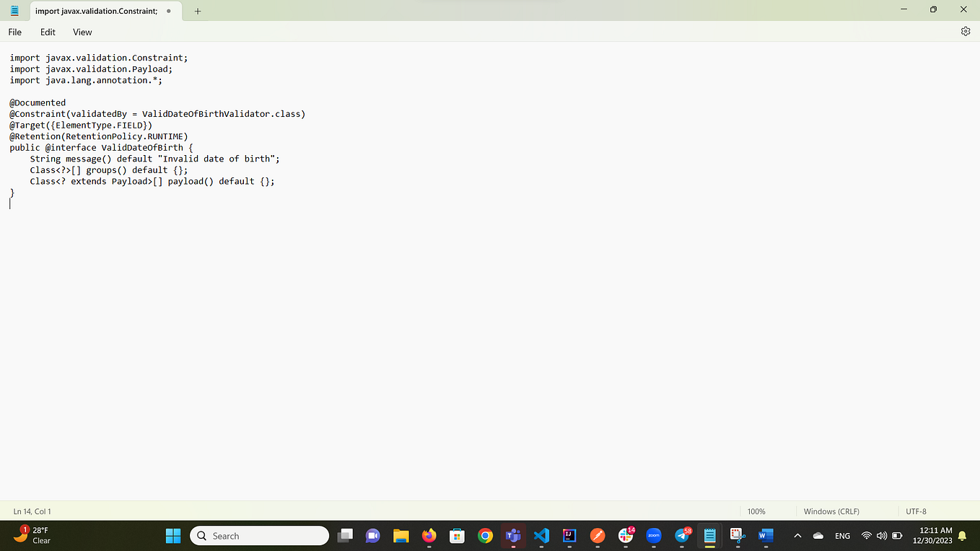Open Google Chrome

point(485,536)
